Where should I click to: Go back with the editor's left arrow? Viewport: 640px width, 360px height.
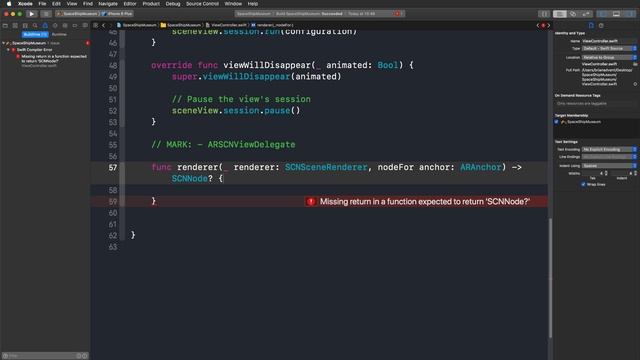pos(104,25)
